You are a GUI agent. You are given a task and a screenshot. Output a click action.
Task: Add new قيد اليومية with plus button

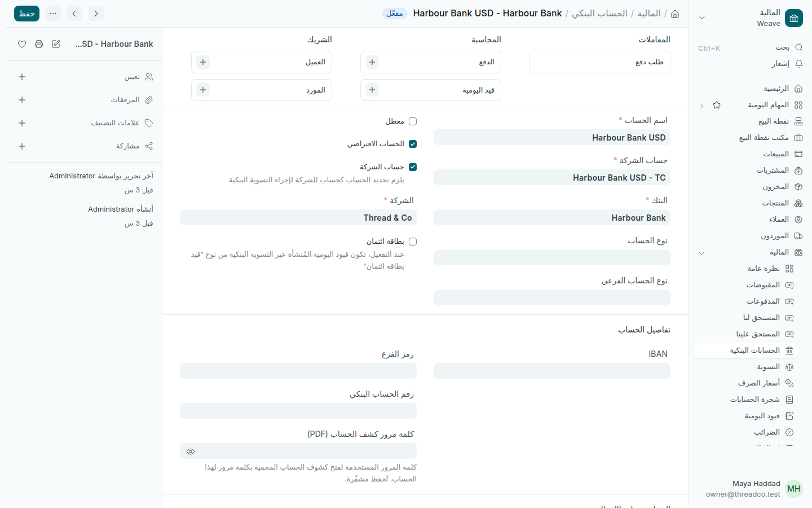pos(372,90)
